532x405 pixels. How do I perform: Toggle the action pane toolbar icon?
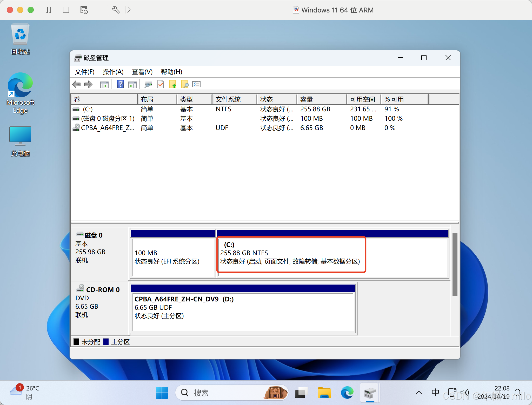coord(132,85)
